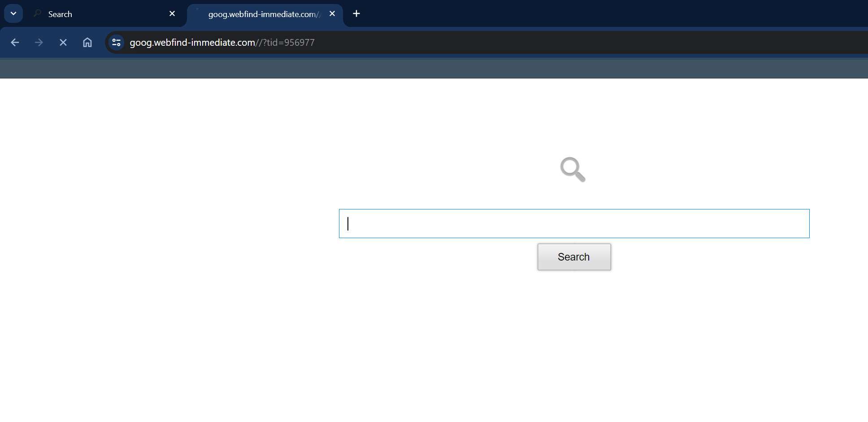
Task: Close the goog.webfind-immediate.com tab
Action: tap(332, 13)
